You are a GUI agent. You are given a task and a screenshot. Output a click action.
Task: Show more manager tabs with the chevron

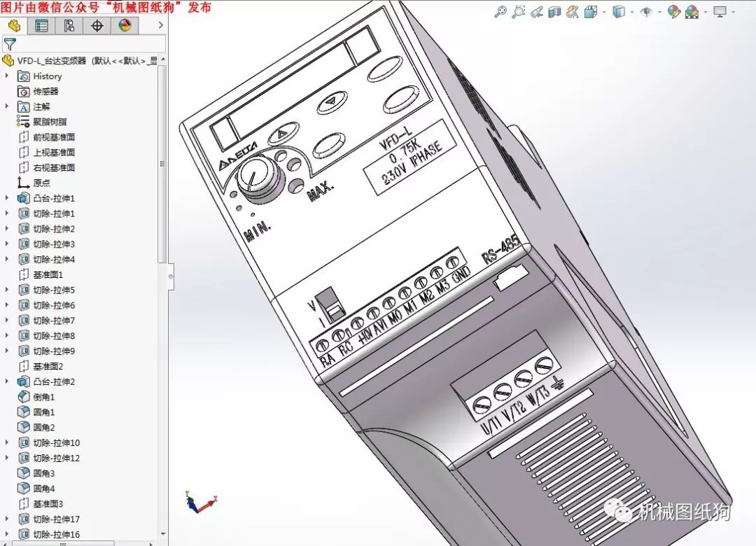[160, 25]
